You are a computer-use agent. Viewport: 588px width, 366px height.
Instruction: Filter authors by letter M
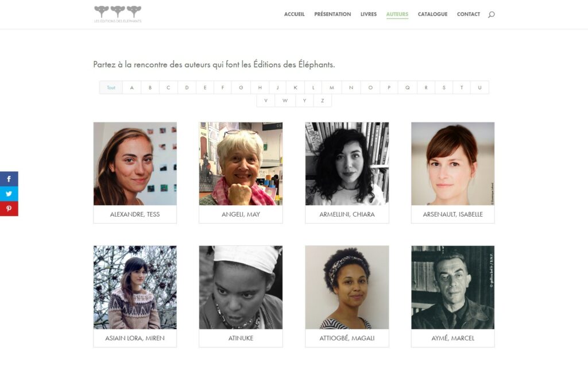pos(331,87)
